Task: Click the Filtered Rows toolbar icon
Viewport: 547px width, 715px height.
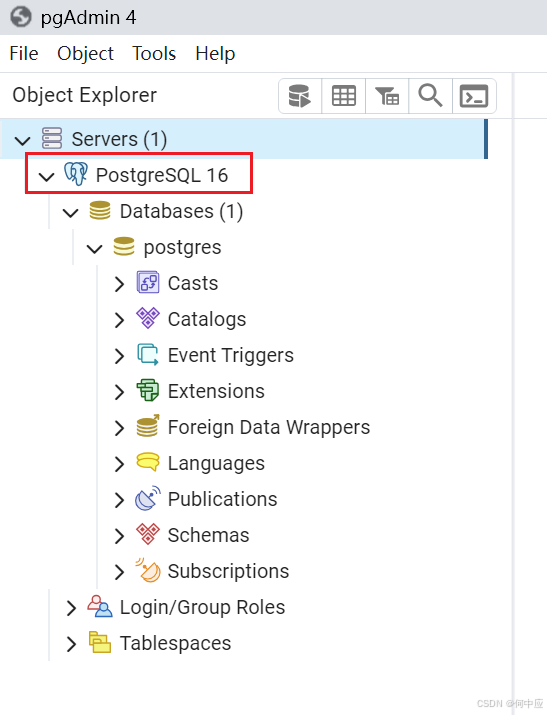Action: (387, 96)
